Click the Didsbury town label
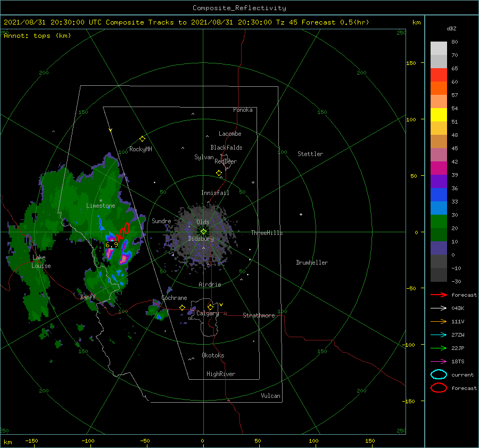 (201, 239)
